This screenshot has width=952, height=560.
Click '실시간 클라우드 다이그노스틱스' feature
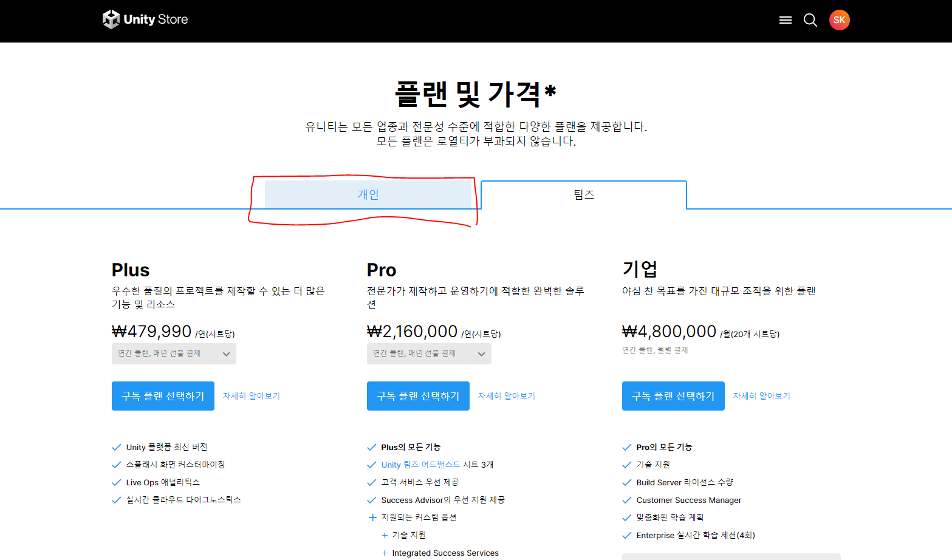(x=183, y=500)
